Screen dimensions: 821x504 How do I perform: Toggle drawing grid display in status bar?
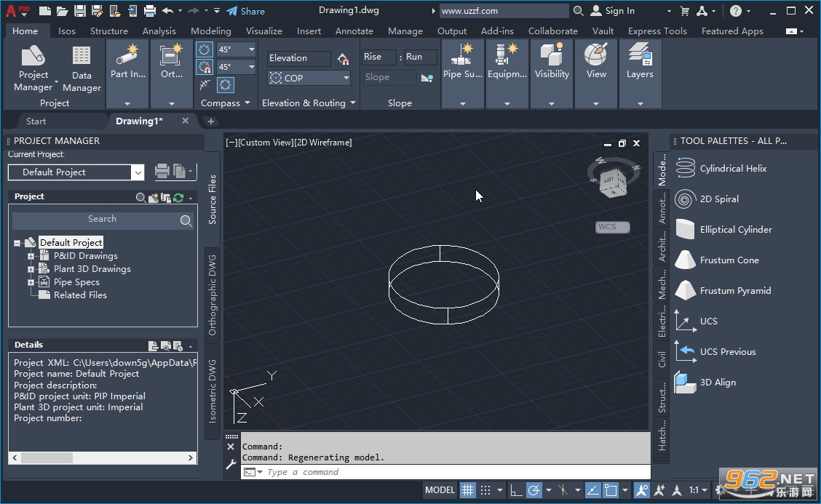467,490
